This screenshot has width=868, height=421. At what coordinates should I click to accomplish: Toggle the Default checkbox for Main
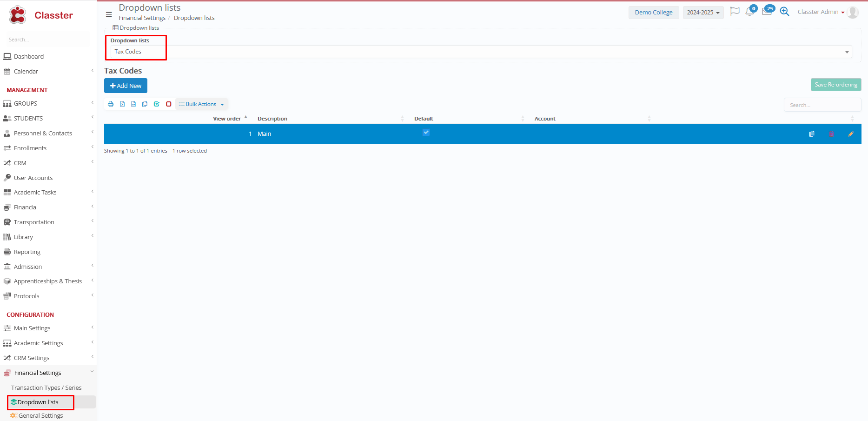[426, 133]
